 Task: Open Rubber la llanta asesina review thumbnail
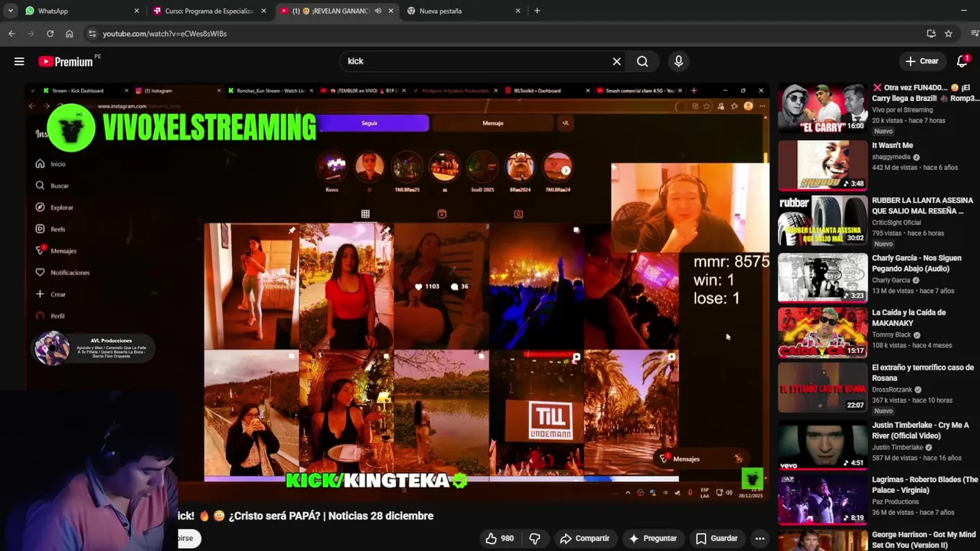coord(823,220)
